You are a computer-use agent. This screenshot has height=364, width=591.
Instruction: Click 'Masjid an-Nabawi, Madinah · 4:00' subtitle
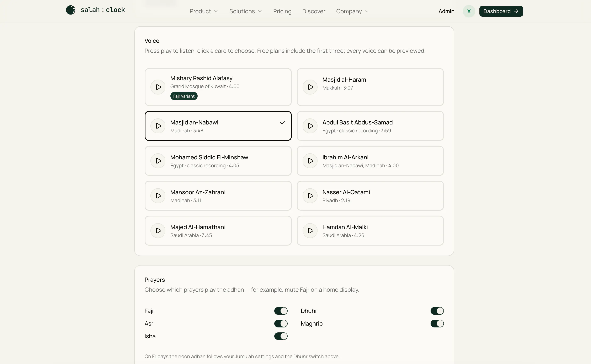pyautogui.click(x=360, y=166)
